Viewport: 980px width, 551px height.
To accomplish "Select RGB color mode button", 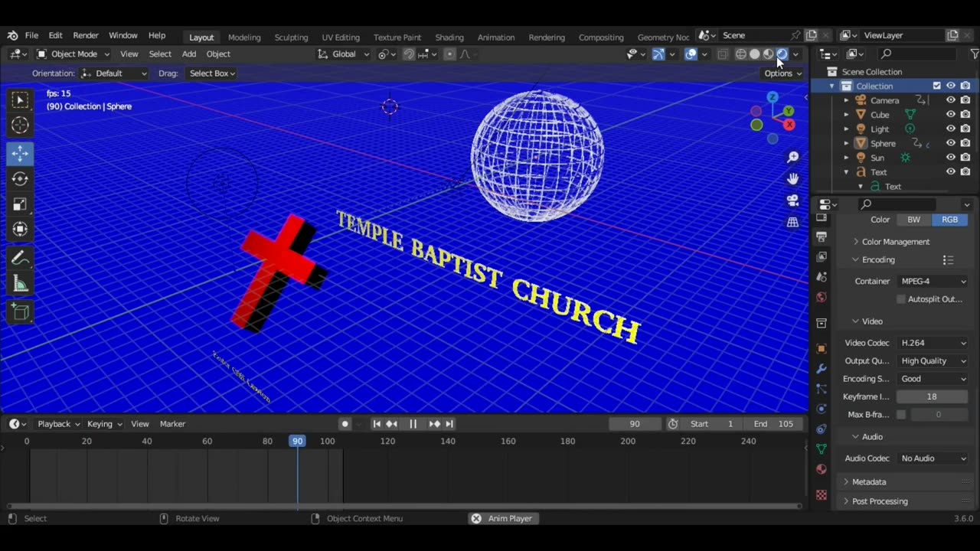I will click(x=950, y=220).
